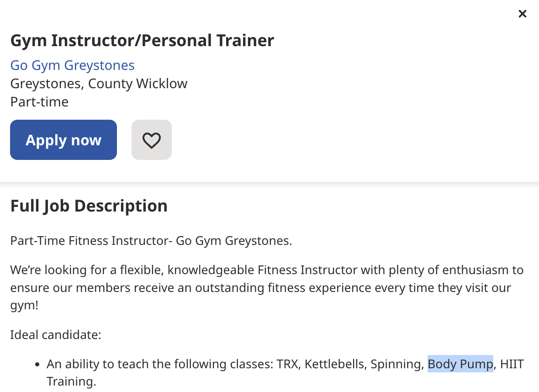Click the Gym Instructor/Personal Trainer job title
Screen dimensions: 539x392
pos(142,40)
